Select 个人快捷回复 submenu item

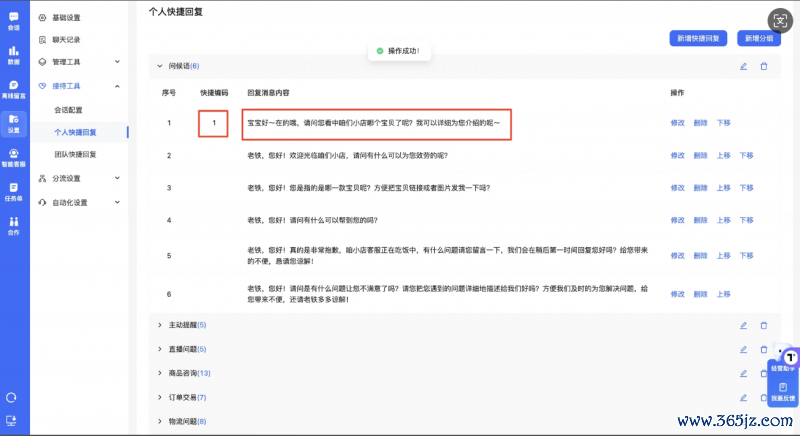(x=76, y=133)
